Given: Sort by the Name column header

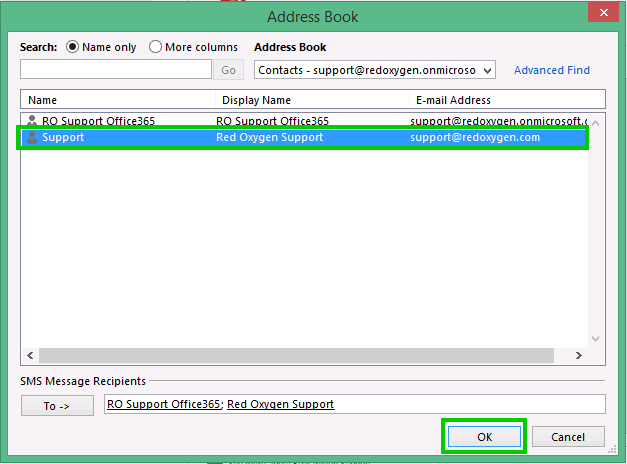Looking at the screenshot, I should (118, 100).
